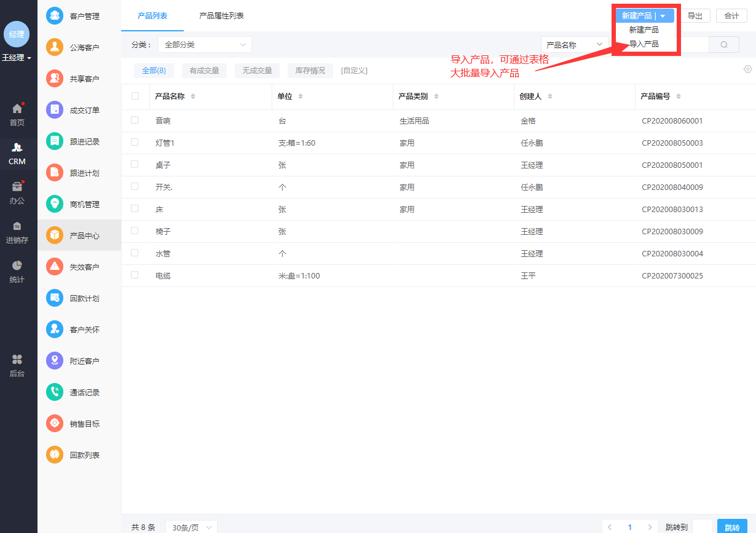Open the [自定义] filter link
Viewport: 756px width, 533px height.
click(x=354, y=71)
